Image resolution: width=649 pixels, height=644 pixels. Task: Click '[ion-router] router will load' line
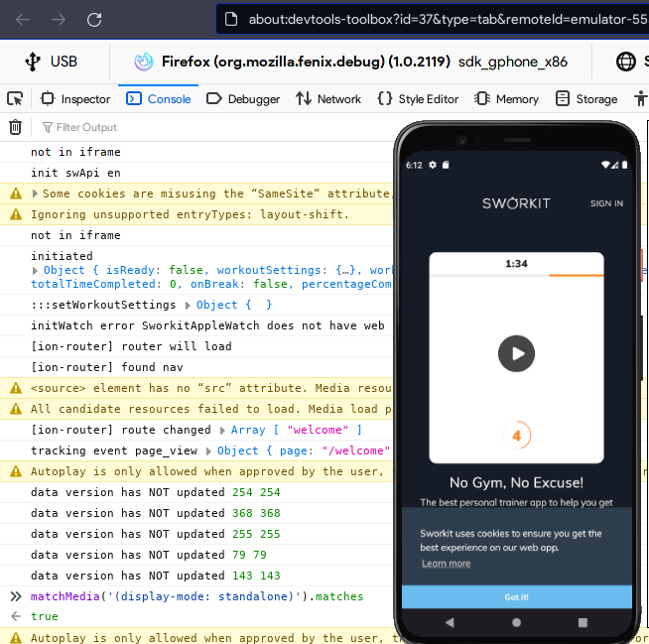(x=131, y=346)
